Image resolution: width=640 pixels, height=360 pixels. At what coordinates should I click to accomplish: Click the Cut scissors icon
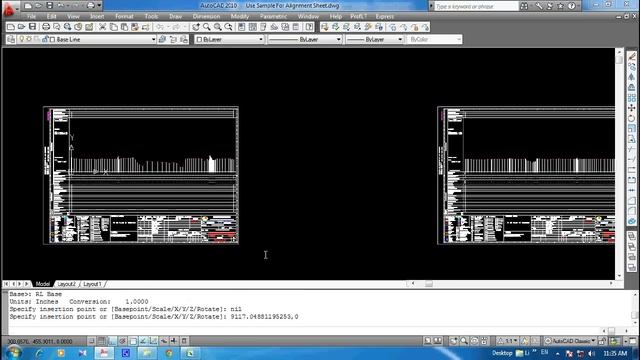[102, 27]
